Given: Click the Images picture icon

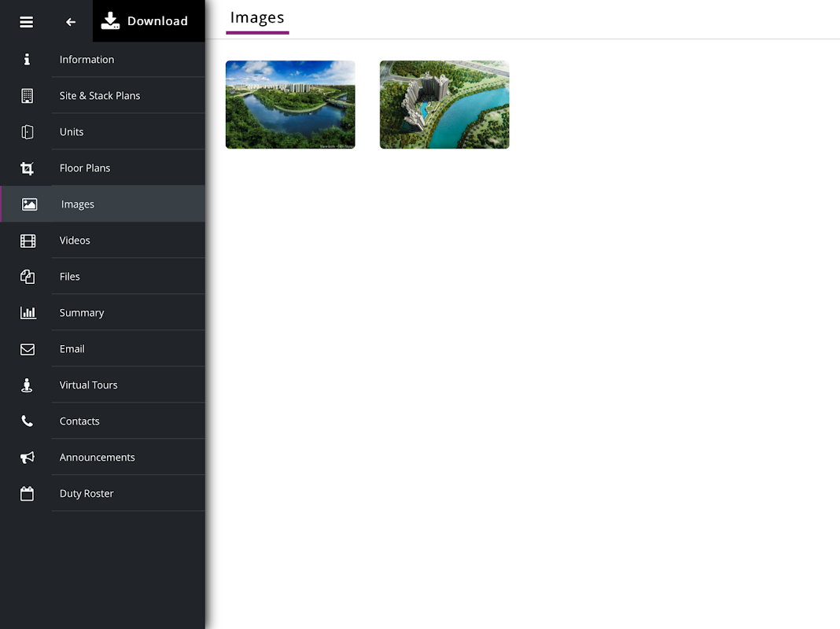Looking at the screenshot, I should pyautogui.click(x=29, y=204).
